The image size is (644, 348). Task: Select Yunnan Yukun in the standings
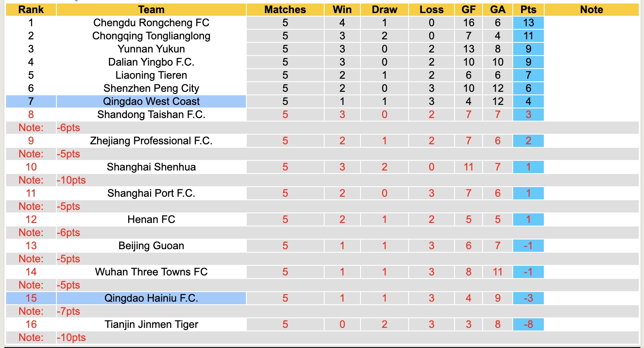(151, 49)
